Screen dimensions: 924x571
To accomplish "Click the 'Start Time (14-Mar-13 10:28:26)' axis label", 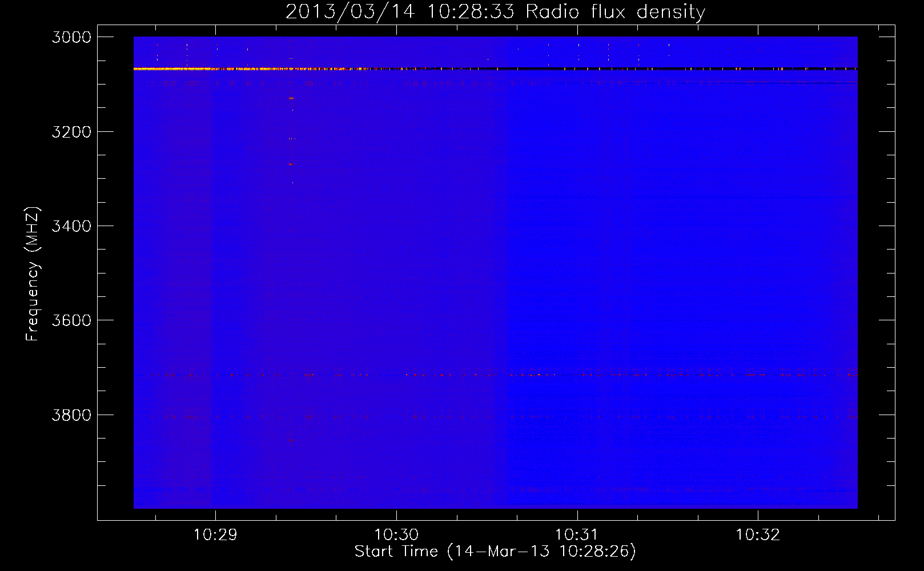I will pyautogui.click(x=495, y=552).
